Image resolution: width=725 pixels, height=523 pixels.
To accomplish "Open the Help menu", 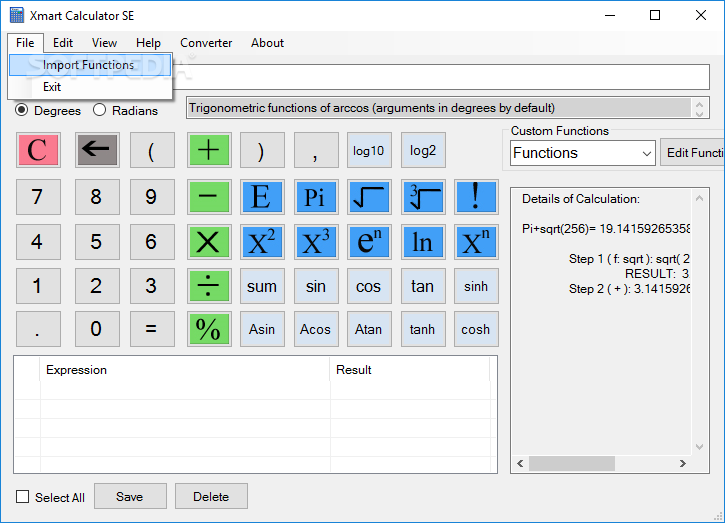I will point(148,43).
